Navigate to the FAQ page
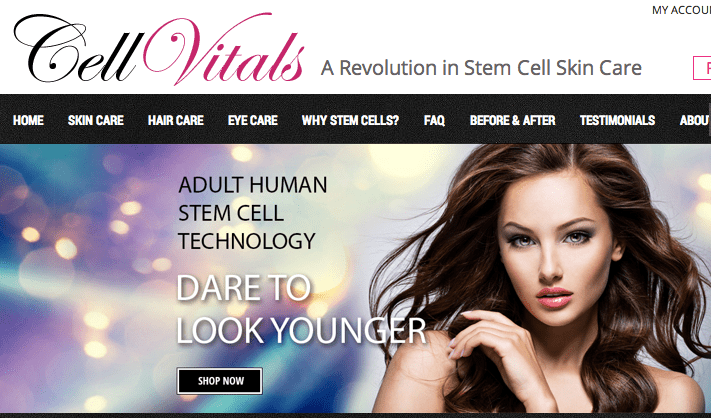The width and height of the screenshot is (711, 418). pyautogui.click(x=434, y=120)
